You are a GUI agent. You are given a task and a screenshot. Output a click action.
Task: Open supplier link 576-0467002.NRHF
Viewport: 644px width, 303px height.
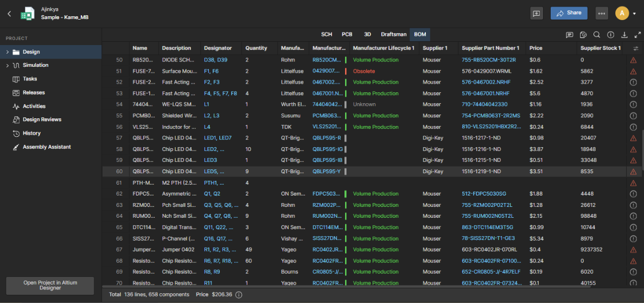(x=486, y=82)
